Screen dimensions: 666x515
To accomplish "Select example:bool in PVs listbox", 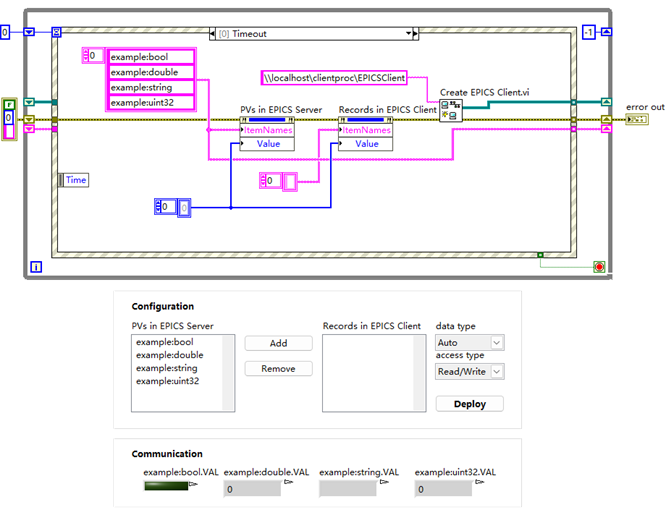I will (165, 342).
